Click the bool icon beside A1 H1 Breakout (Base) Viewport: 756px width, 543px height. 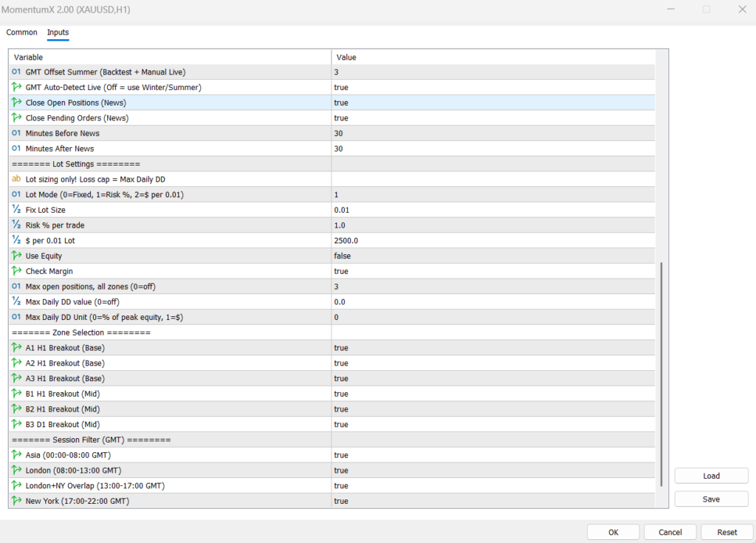[16, 347]
